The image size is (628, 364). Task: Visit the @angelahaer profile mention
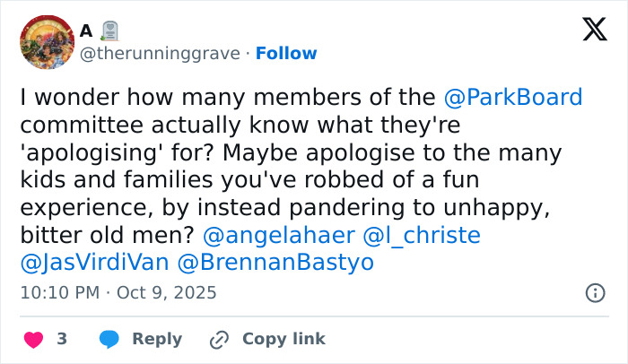pos(278,236)
